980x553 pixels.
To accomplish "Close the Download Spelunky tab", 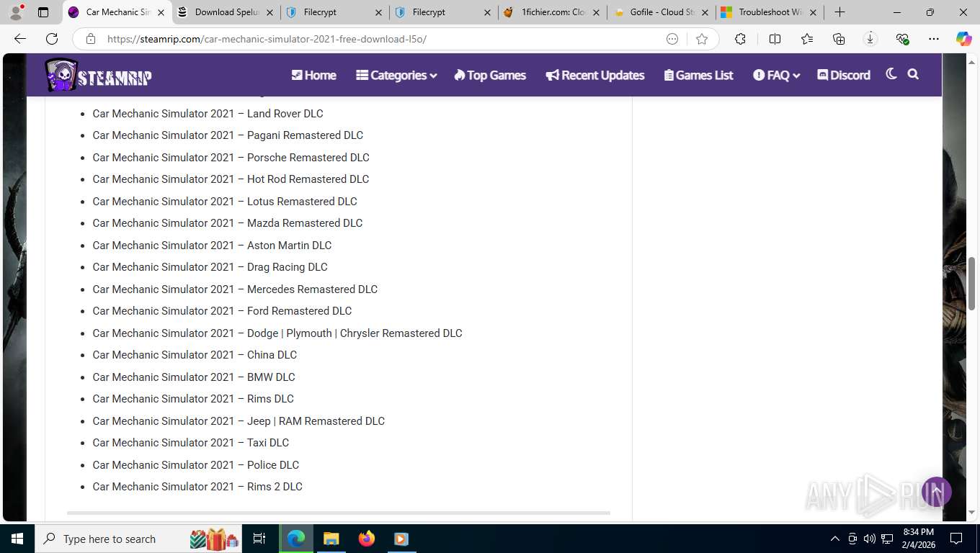I will coord(269,12).
